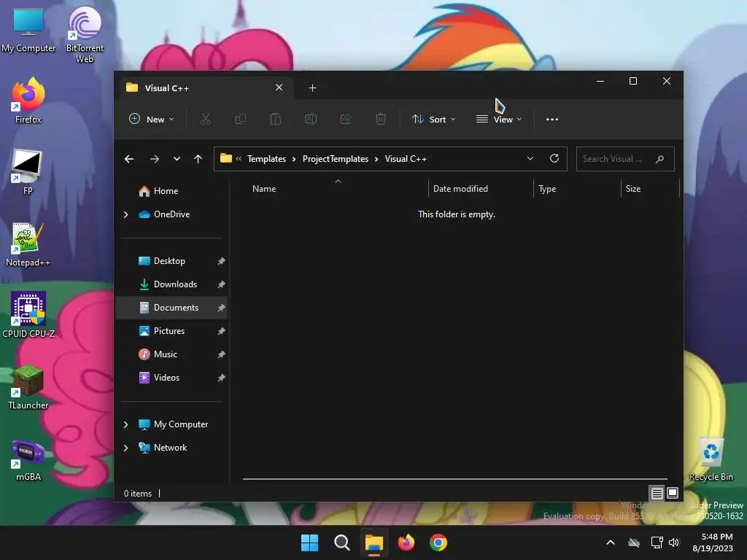Select Notepad++ desktop shortcut
Viewport: 747px width, 560px height.
click(28, 245)
